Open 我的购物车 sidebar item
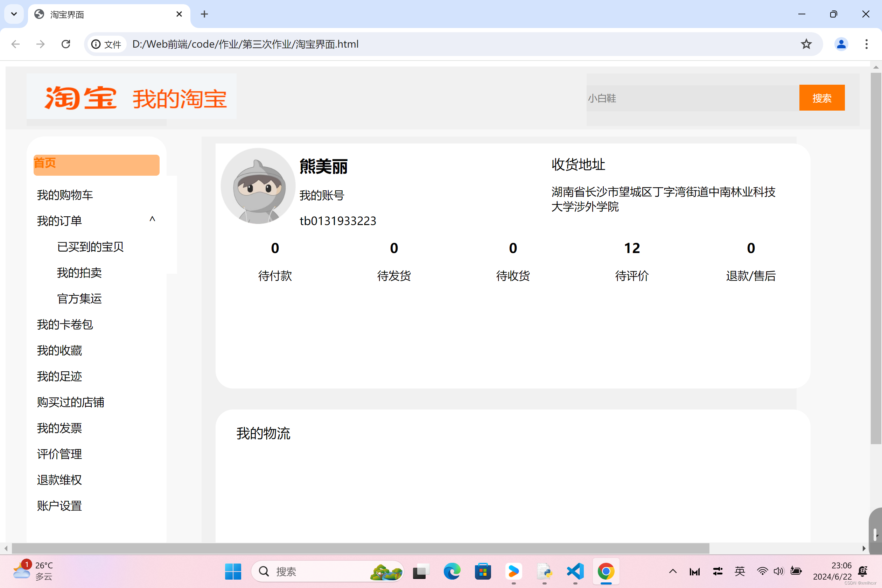 tap(65, 195)
